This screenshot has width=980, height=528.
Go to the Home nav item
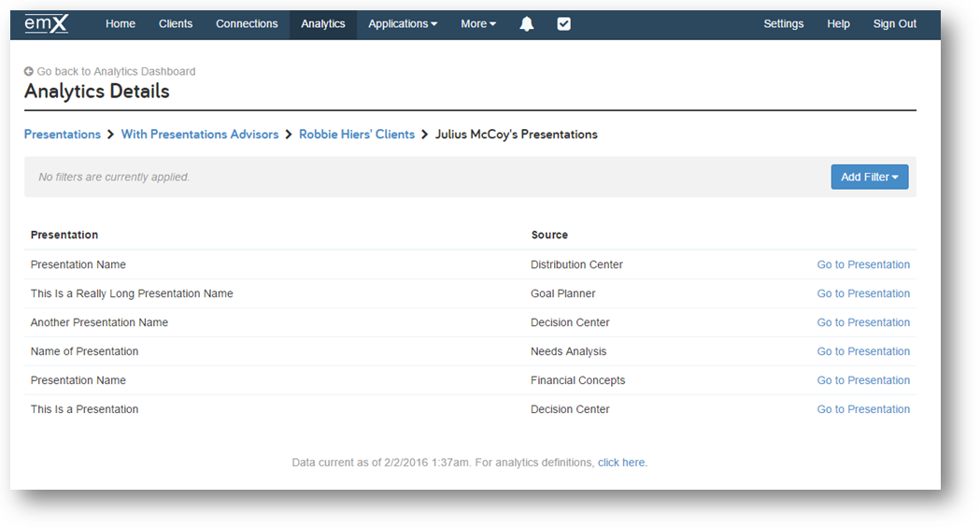pos(120,23)
